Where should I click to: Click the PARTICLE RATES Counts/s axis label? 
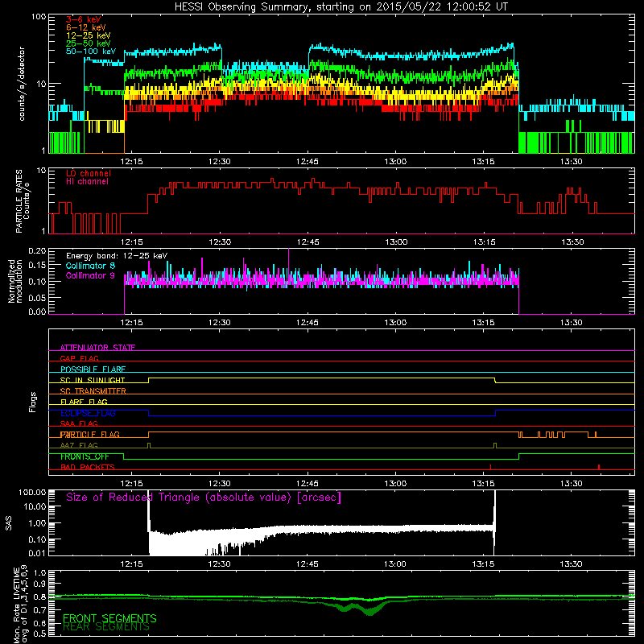(23, 201)
